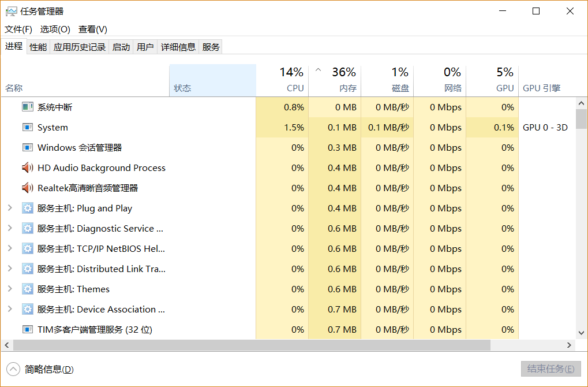Switch to the 应用历史记录 tab
The width and height of the screenshot is (588, 387).
(79, 47)
